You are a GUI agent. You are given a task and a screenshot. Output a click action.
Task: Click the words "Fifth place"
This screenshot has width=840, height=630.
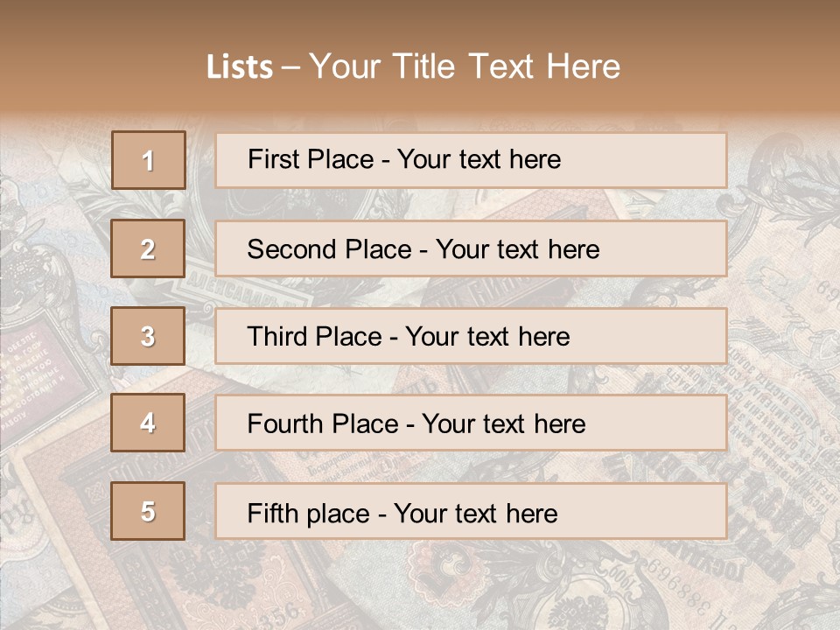coord(308,513)
